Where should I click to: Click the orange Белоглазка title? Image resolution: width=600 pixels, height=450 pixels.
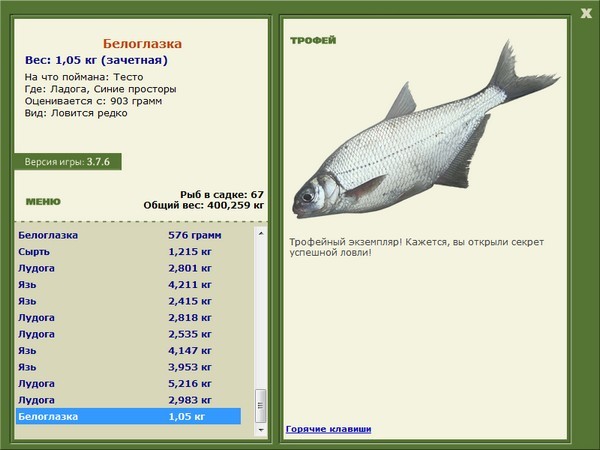click(x=142, y=44)
